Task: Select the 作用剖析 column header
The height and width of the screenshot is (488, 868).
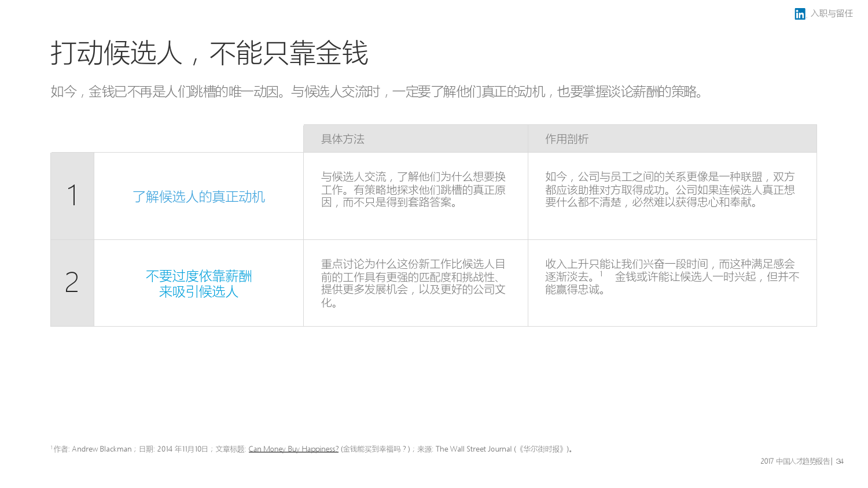Action: click(x=567, y=139)
